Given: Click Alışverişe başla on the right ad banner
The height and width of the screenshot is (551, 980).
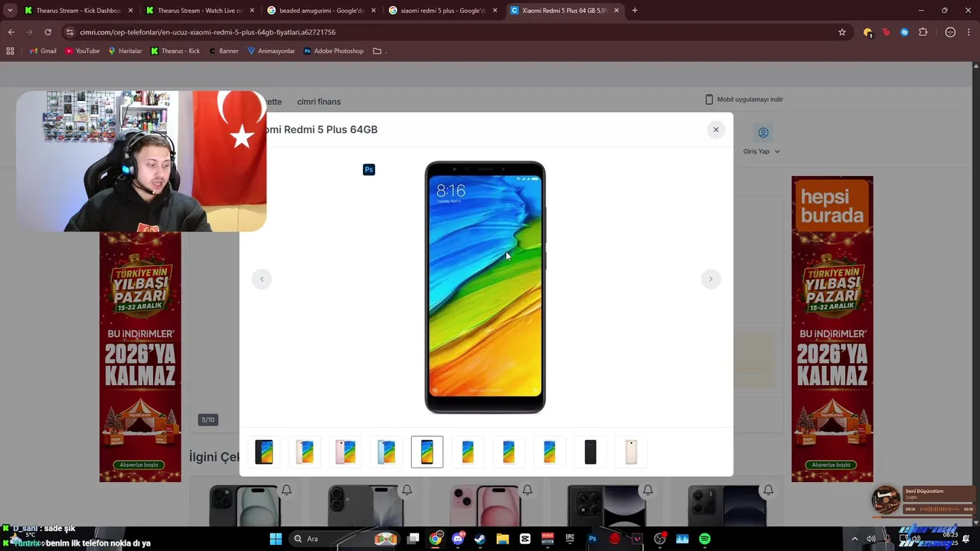Looking at the screenshot, I should tap(831, 465).
